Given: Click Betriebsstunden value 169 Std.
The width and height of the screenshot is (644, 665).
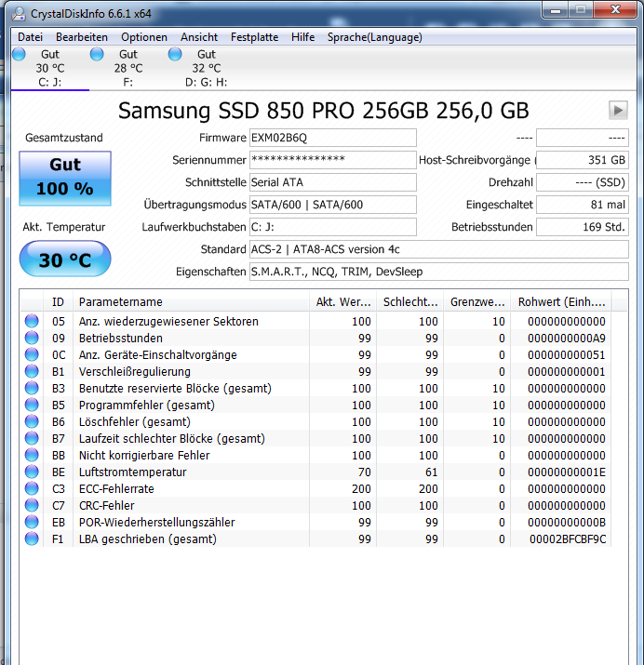Looking at the screenshot, I should pyautogui.click(x=583, y=227).
